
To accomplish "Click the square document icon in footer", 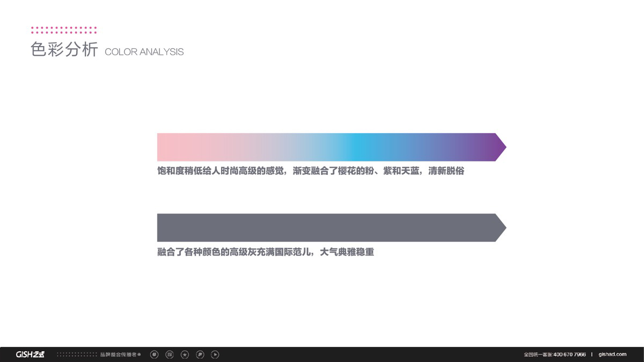I will click(x=170, y=354).
